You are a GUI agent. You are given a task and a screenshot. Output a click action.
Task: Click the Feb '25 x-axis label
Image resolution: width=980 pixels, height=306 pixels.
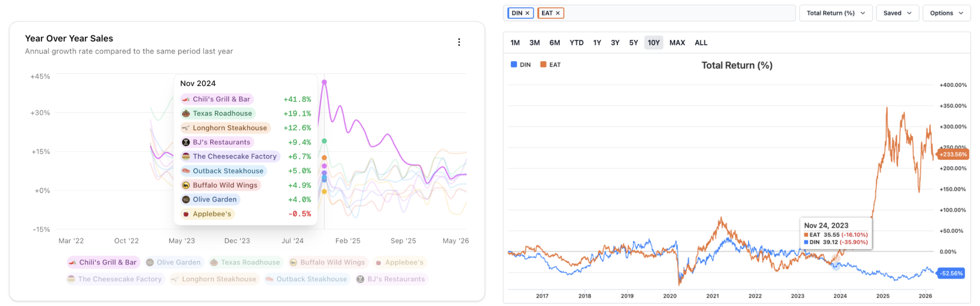tap(348, 241)
